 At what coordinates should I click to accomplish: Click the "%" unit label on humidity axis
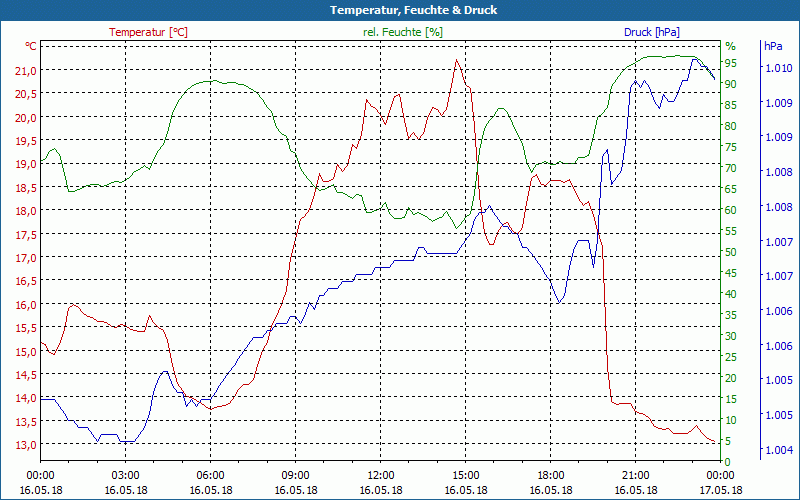click(731, 46)
